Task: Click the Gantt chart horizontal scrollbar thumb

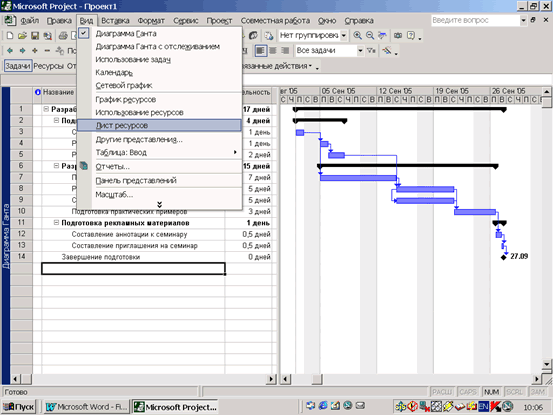Action: point(317,380)
